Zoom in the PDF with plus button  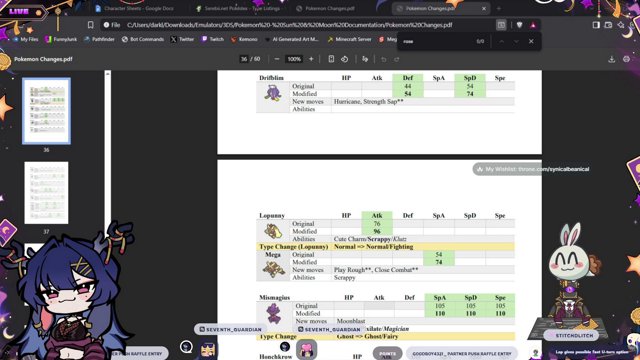coord(311,59)
